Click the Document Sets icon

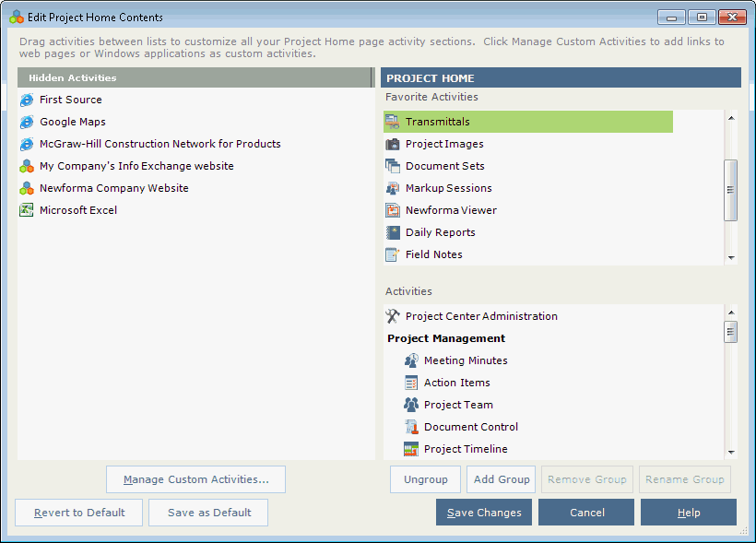393,166
